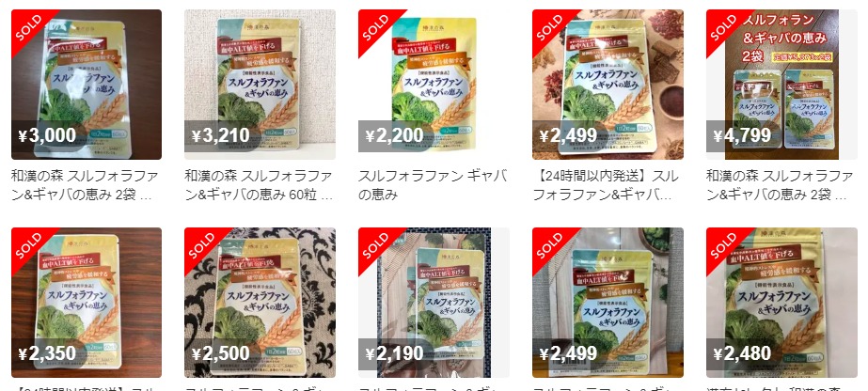Click SOLD badge on the ¥2,500 listing
The image size is (868, 391).
tap(202, 245)
